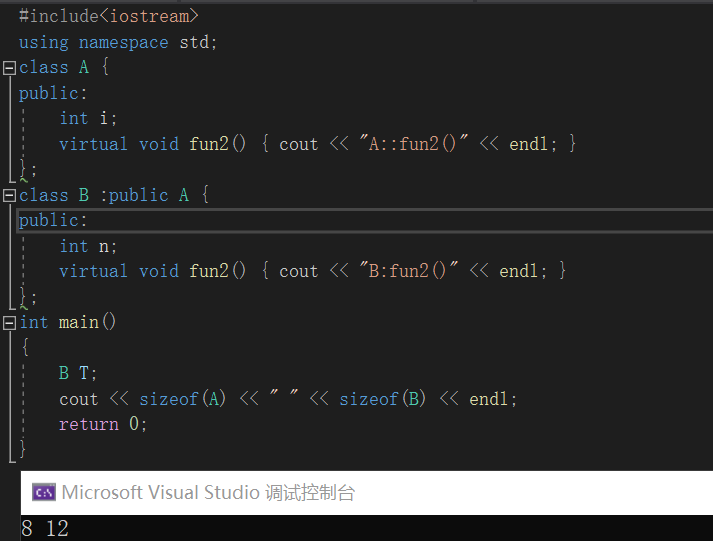
Task: Click the 'B T;' declaration line
Action: (x=78, y=373)
